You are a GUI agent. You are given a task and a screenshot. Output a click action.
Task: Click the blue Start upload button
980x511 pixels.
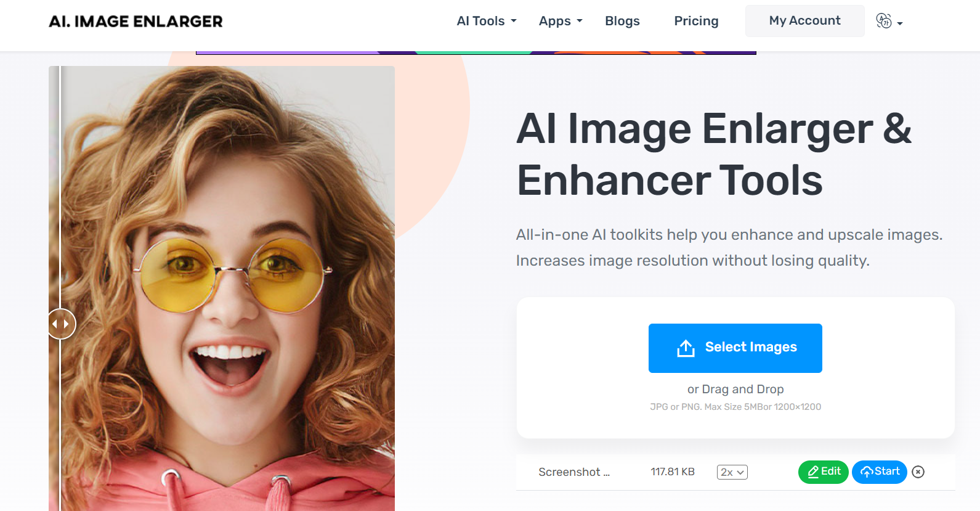[x=879, y=472]
